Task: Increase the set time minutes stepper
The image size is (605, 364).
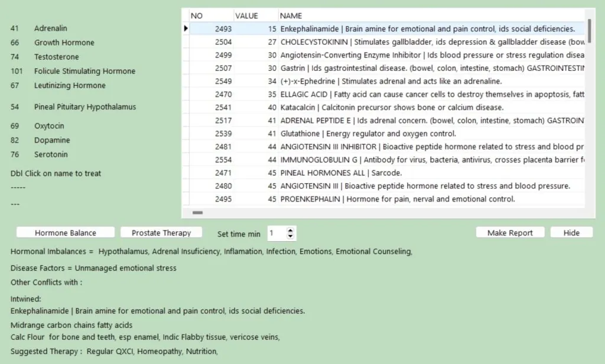Action: pyautogui.click(x=290, y=230)
